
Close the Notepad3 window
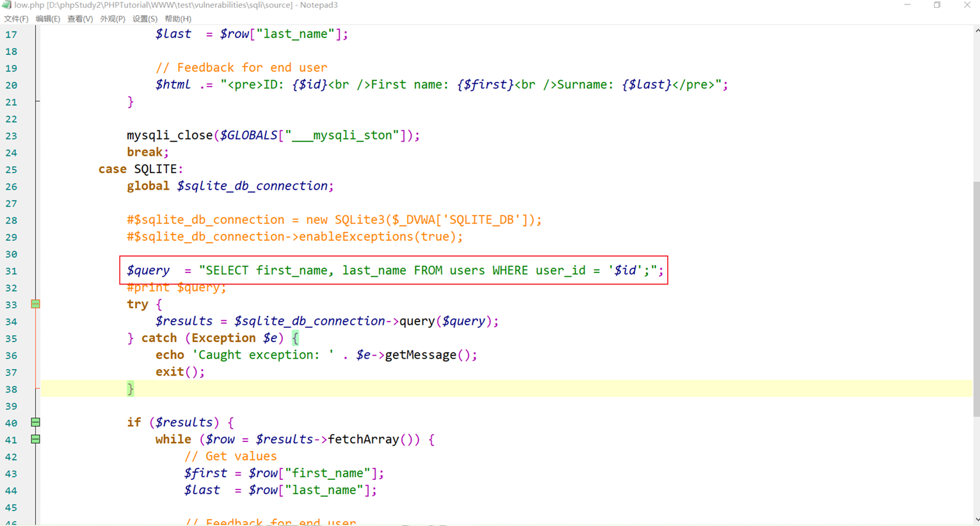pyautogui.click(x=967, y=4)
